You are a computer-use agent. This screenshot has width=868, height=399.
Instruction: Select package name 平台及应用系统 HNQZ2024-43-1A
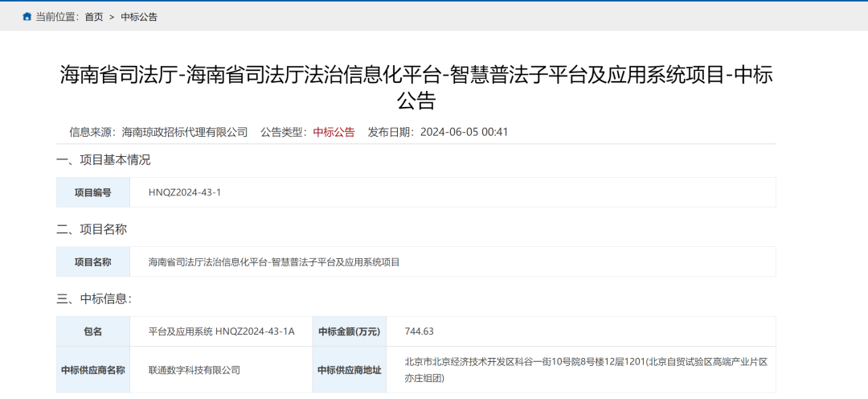click(x=222, y=331)
